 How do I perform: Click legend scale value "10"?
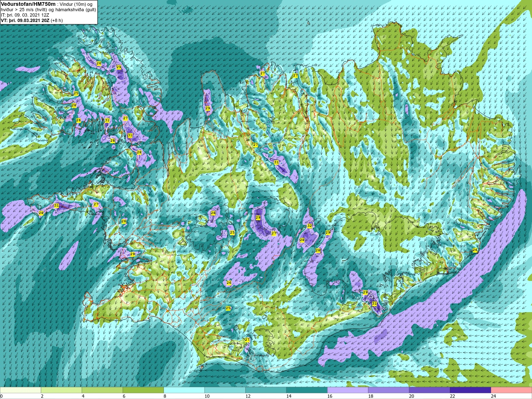[207, 396]
